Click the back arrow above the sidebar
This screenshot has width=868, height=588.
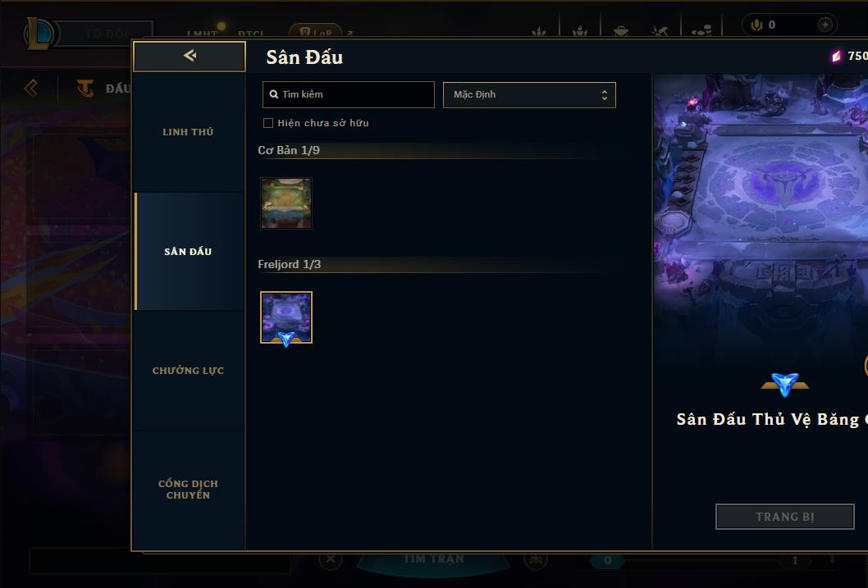click(x=190, y=55)
